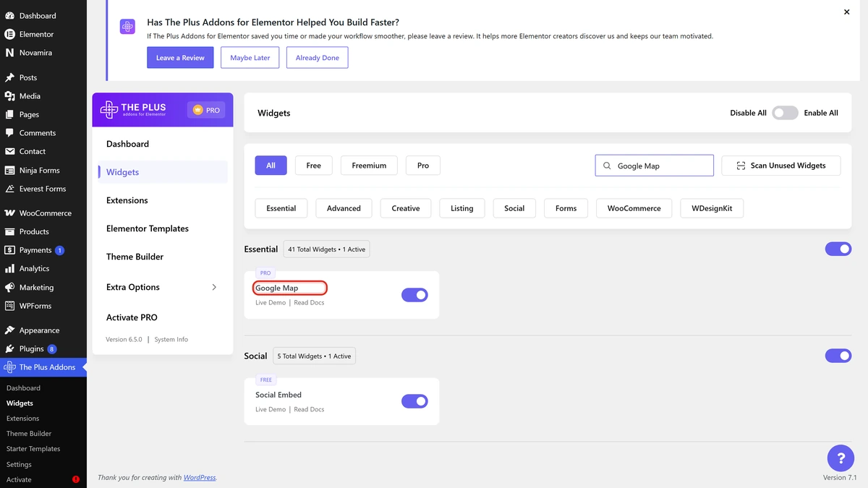The image size is (868, 488).
Task: Open Elementor Templates in Plus menu
Action: point(148,228)
